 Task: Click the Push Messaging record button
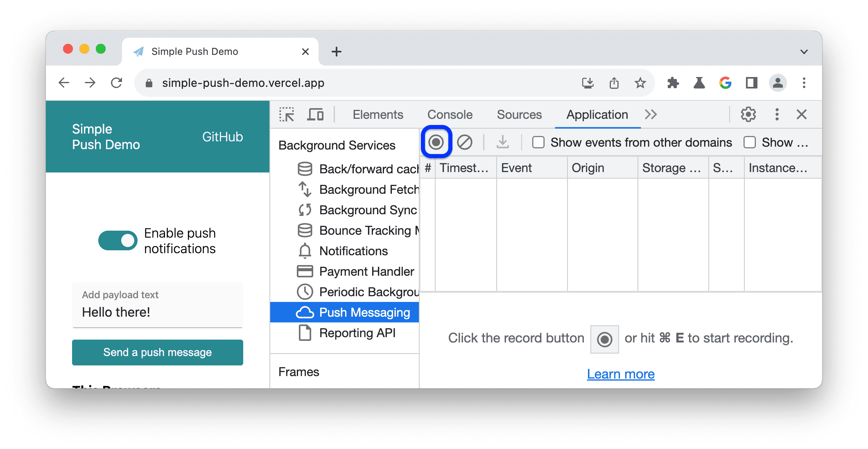click(x=436, y=142)
